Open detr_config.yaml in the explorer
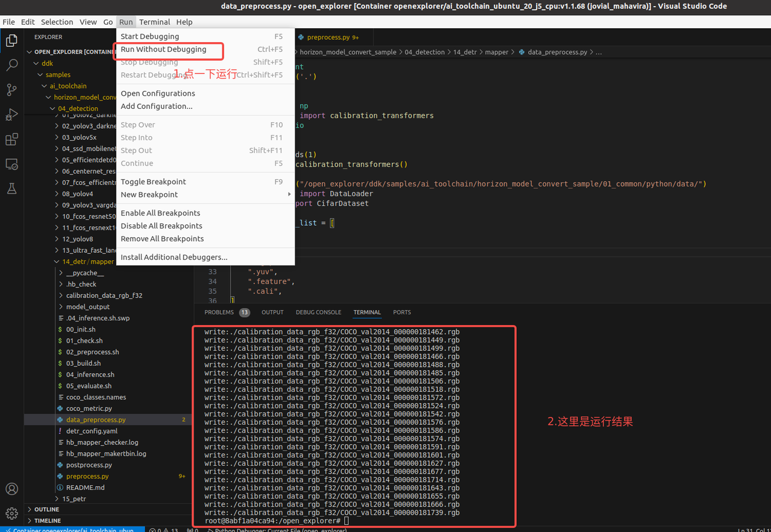This screenshot has width=771, height=532. click(x=92, y=431)
